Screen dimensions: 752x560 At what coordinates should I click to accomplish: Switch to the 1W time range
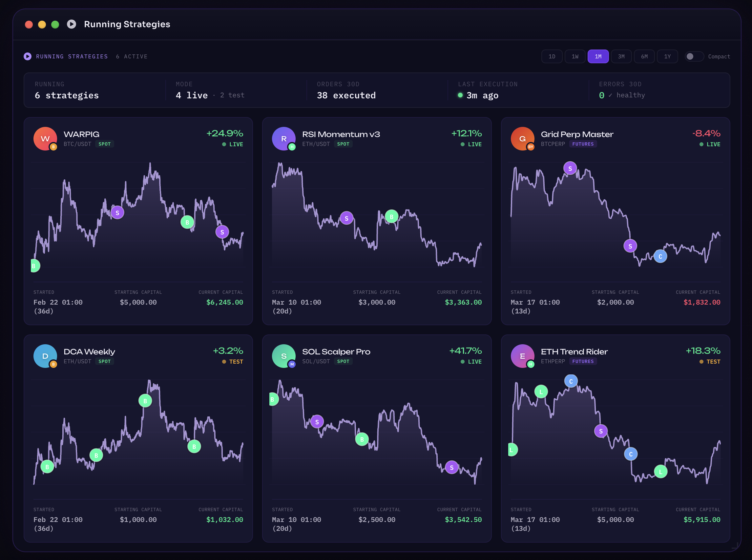click(x=575, y=56)
